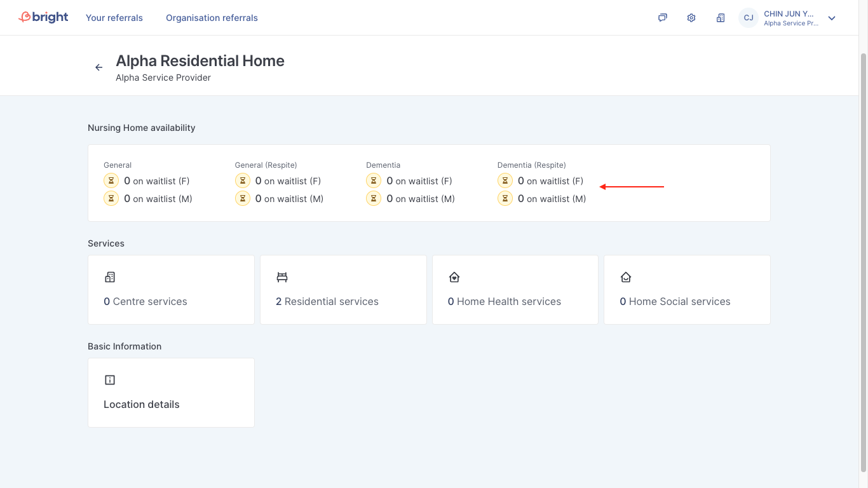868x488 pixels.
Task: Open the chat messages icon
Action: pos(662,18)
